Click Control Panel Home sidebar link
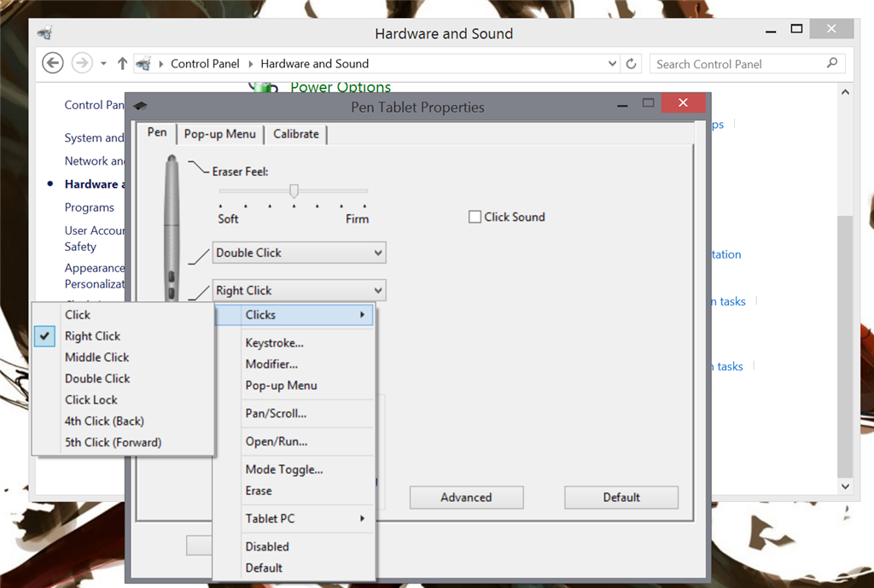This screenshot has height=588, width=874. (x=94, y=105)
